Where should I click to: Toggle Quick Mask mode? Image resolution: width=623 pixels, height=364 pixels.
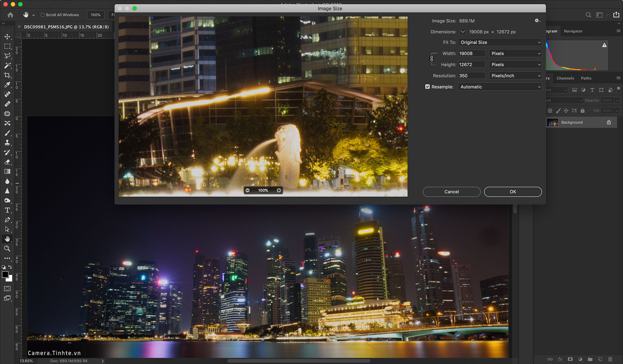point(7,288)
